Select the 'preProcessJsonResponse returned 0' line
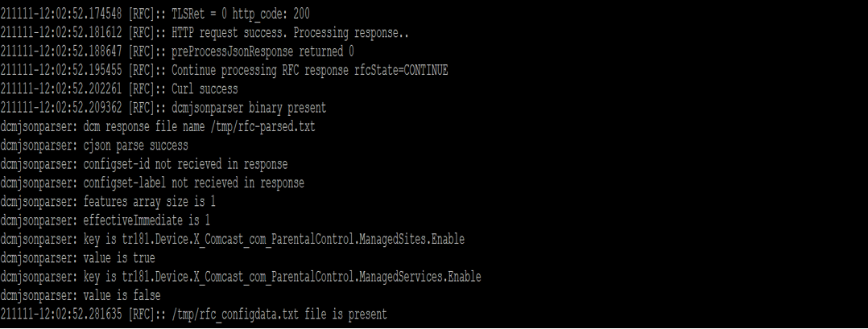This screenshot has height=329, width=868. coord(263,51)
